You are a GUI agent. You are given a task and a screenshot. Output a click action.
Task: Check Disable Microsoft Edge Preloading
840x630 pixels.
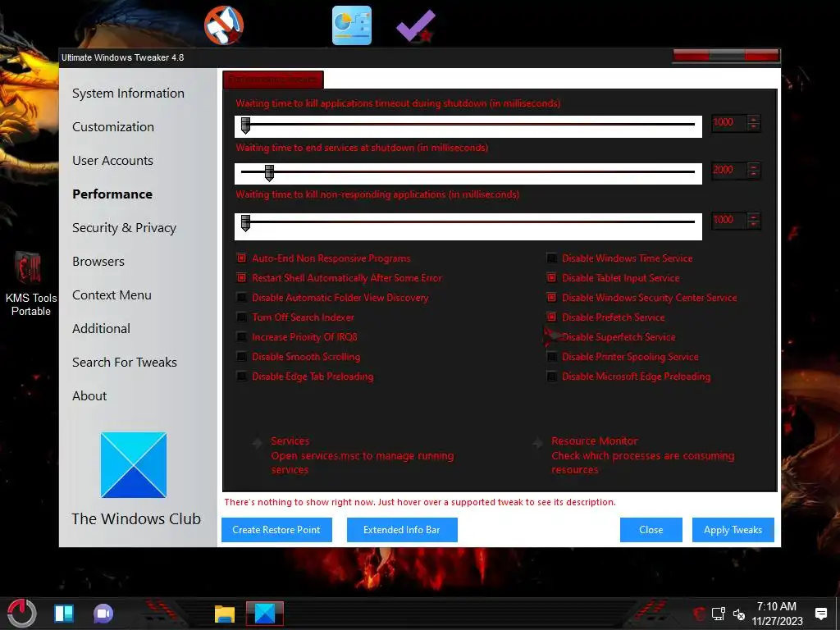(551, 376)
